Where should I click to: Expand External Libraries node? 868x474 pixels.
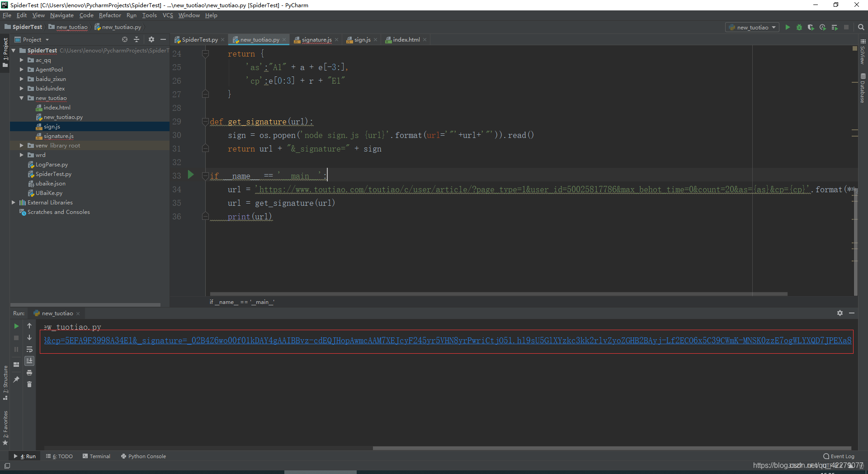click(13, 202)
